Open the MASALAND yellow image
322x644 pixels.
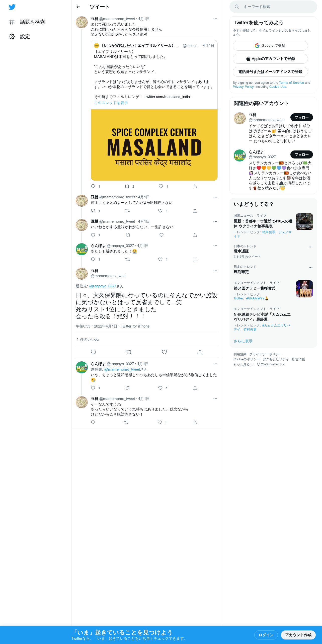(x=154, y=145)
